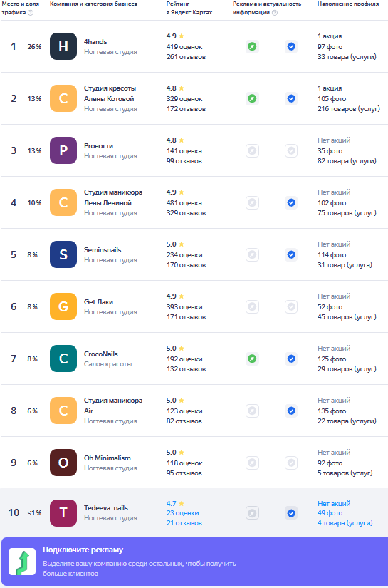Click the blue verified checkmark for Seminsnails
Image resolution: width=388 pixels, height=588 pixels.
click(291, 255)
